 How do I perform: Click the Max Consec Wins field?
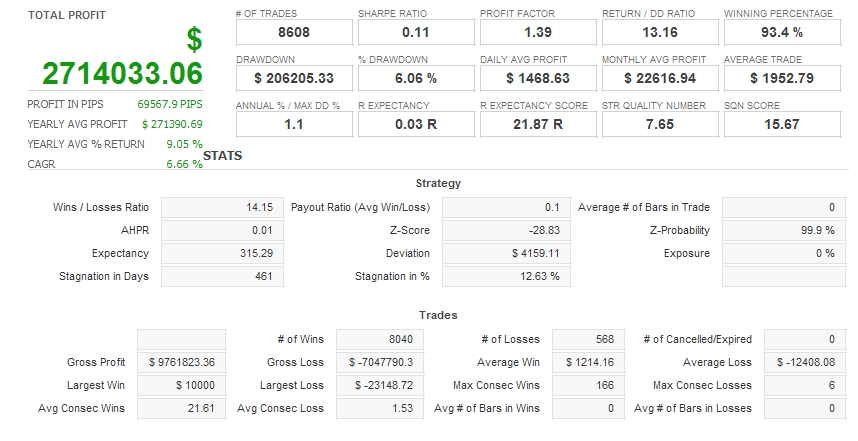click(588, 385)
